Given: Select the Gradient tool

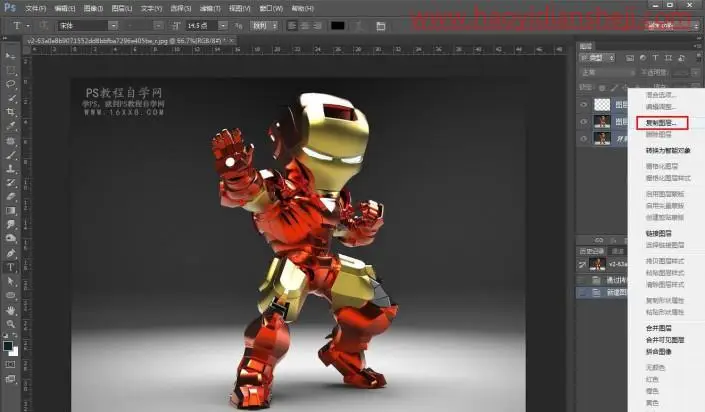Looking at the screenshot, I should (x=10, y=210).
